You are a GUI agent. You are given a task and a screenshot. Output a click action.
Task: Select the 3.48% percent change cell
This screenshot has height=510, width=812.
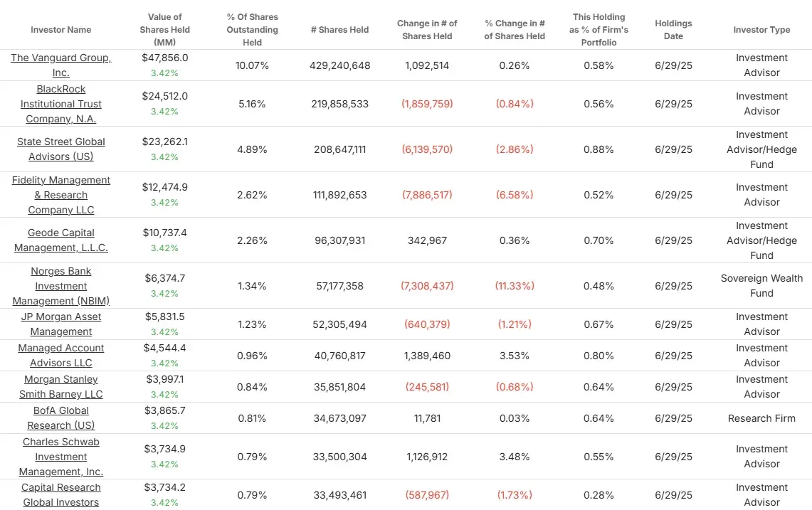[515, 457]
